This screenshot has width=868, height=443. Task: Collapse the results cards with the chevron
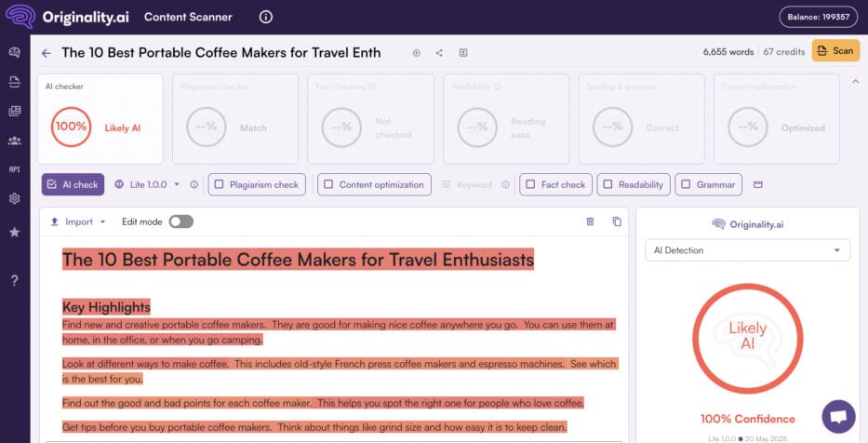pyautogui.click(x=855, y=82)
